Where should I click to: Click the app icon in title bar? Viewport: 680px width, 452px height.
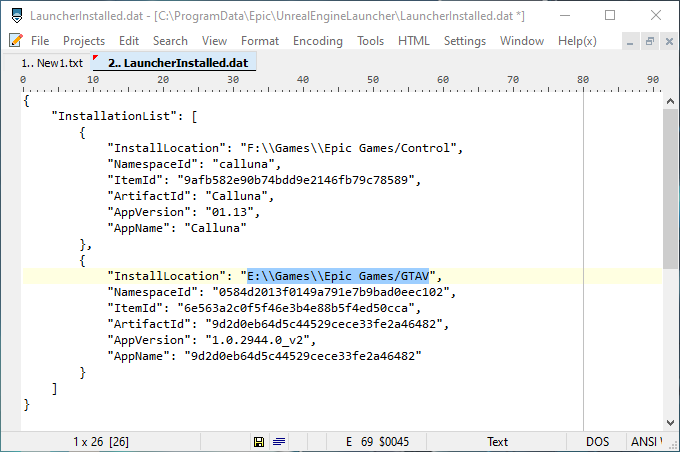pos(17,16)
